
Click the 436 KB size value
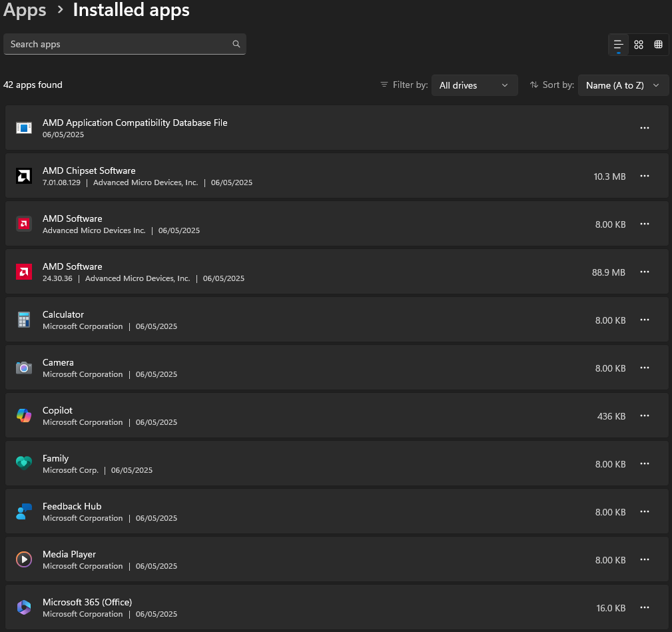[611, 416]
